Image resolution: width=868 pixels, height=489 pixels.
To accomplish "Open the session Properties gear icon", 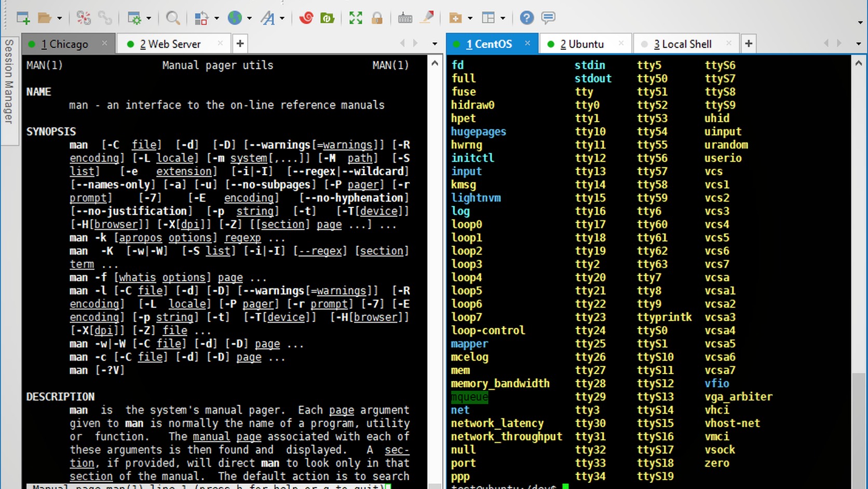I will click(x=134, y=18).
